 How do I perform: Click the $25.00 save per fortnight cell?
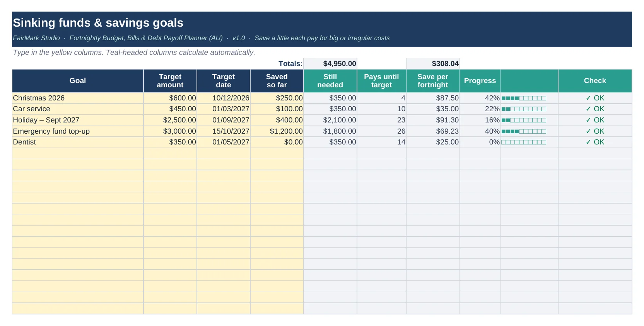click(x=433, y=142)
